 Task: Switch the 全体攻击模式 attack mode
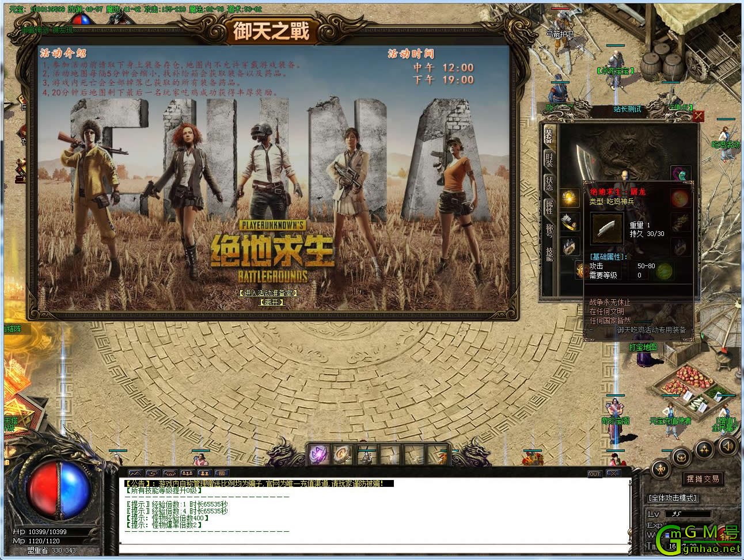(x=673, y=498)
